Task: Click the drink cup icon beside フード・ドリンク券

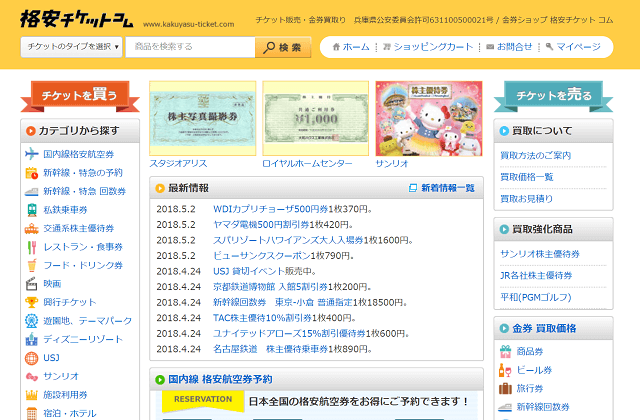Action: click(31, 265)
